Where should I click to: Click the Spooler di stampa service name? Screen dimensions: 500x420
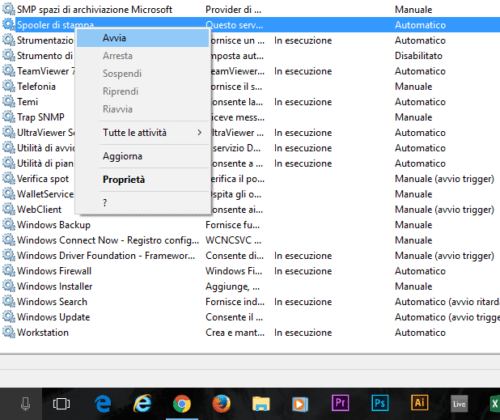pyautogui.click(x=55, y=25)
